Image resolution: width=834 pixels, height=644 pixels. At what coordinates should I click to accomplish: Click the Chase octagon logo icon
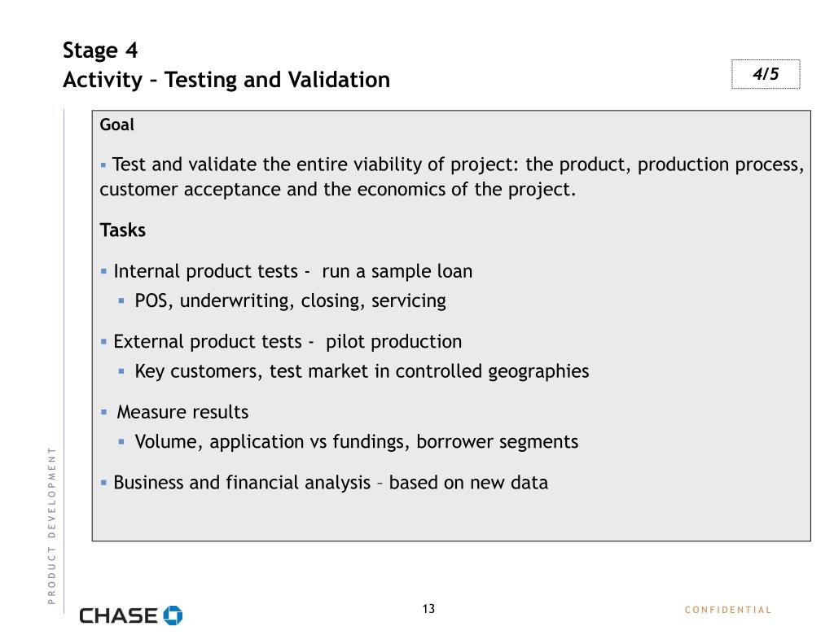173,616
